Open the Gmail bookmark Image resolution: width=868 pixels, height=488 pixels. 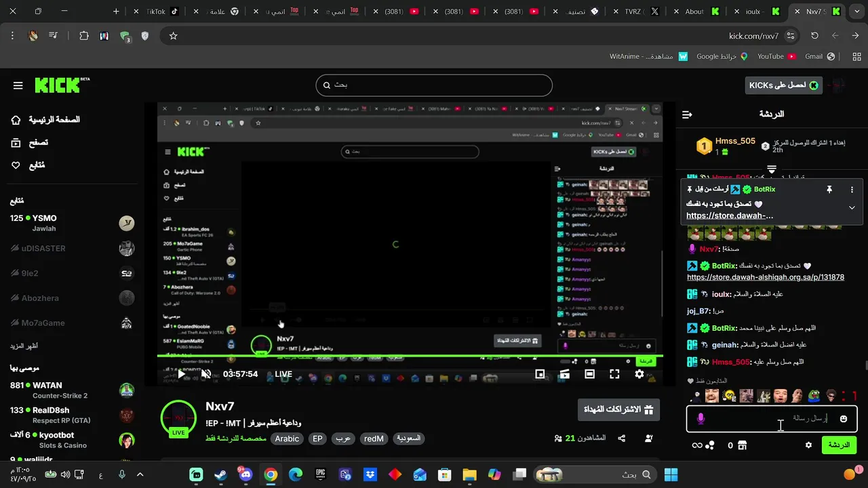pyautogui.click(x=820, y=56)
